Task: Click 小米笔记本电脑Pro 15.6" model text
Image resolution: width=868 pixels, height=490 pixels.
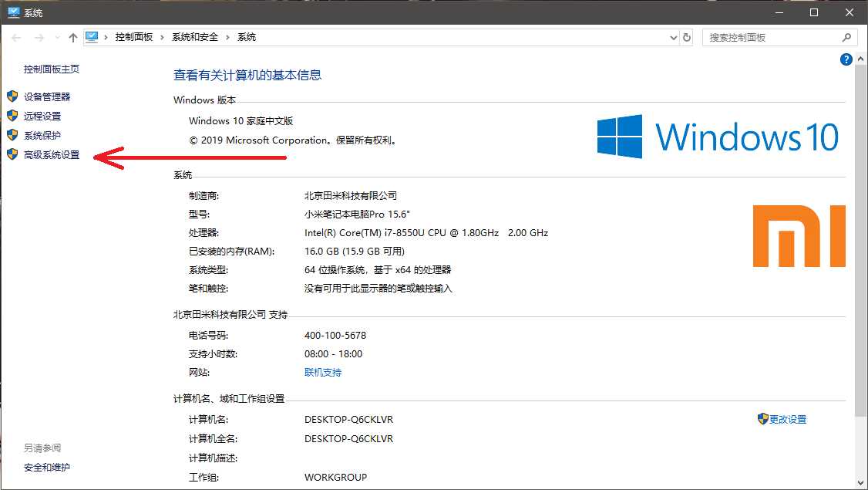Action: (x=357, y=215)
